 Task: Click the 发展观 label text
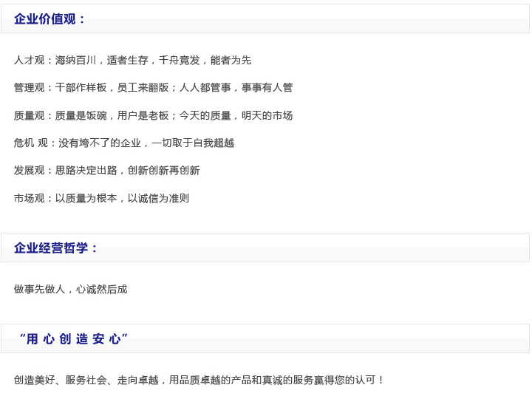coord(29,170)
